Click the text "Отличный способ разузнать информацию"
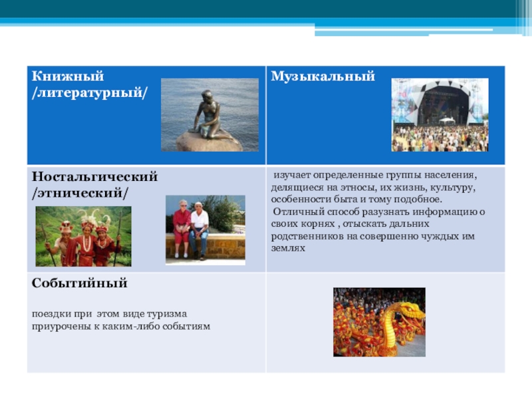Screen dimensions: 532x399 [375, 211]
